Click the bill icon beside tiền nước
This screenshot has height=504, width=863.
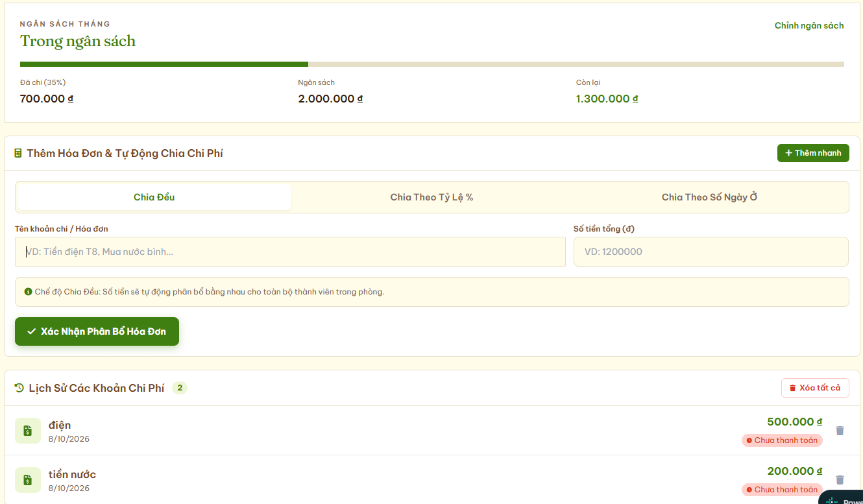pos(28,480)
